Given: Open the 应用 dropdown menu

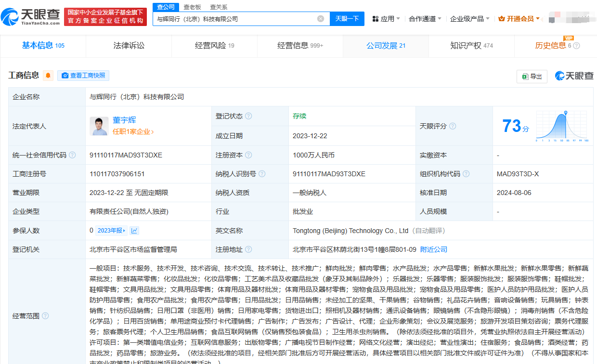Looking at the screenshot, I should pyautogui.click(x=386, y=19).
